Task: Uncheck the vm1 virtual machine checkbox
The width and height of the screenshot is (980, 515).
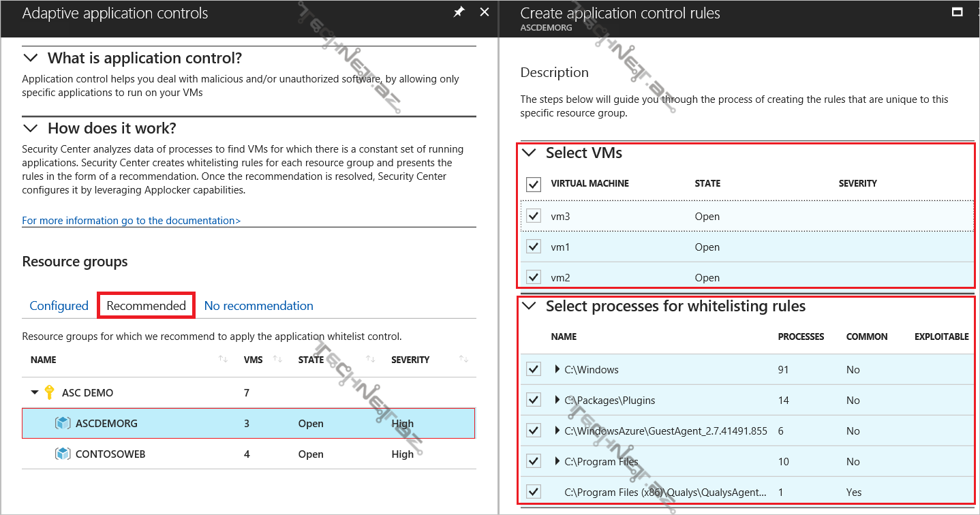Action: pyautogui.click(x=534, y=247)
